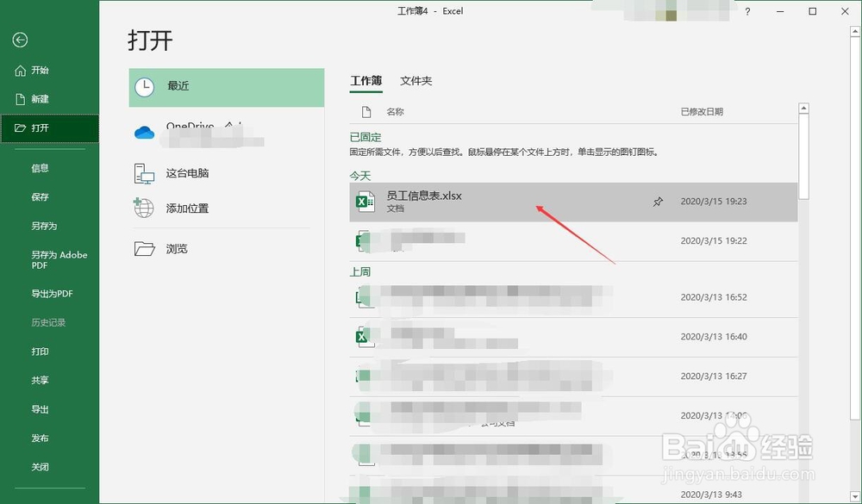Click the folder icon beside 浏览
The width and height of the screenshot is (862, 504).
pos(145,249)
